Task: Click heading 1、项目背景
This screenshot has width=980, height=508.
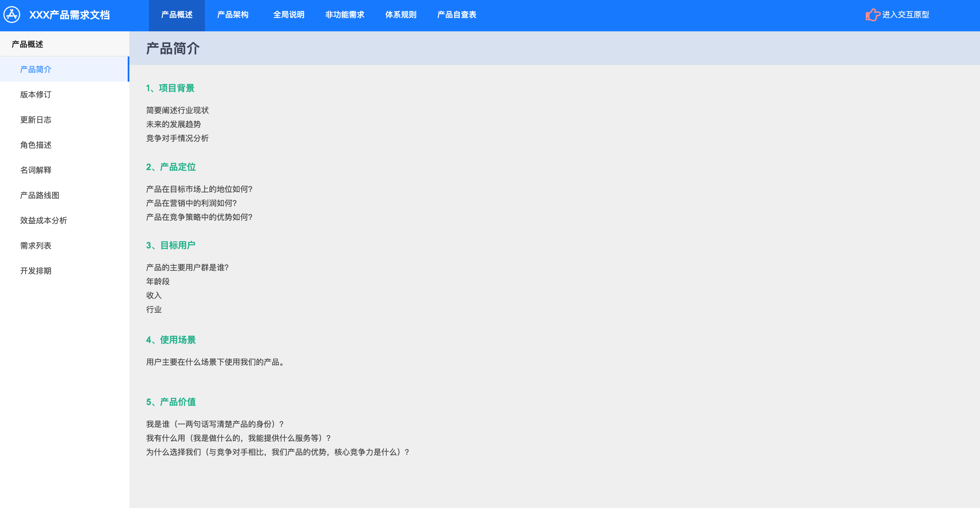Action: 171,88
